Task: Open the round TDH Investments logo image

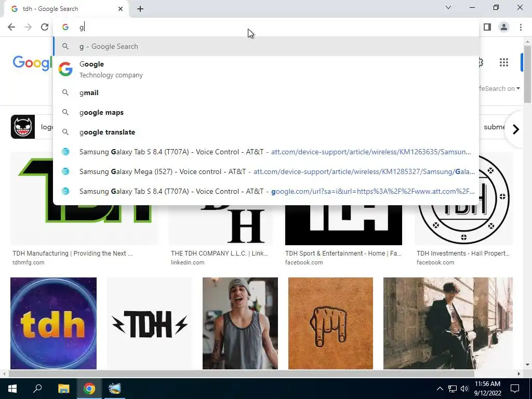Action: [463, 224]
